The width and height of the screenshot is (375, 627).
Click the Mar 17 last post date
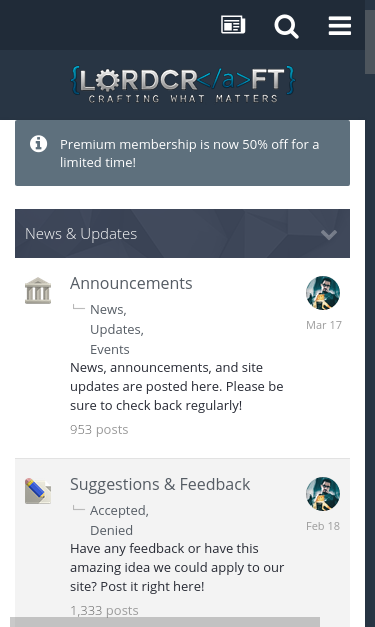point(324,325)
